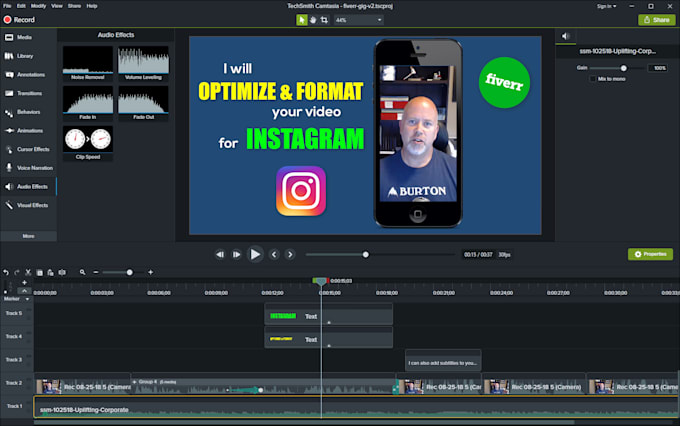The width and height of the screenshot is (680, 426).
Task: Open the Modify menu
Action: pyautogui.click(x=38, y=6)
